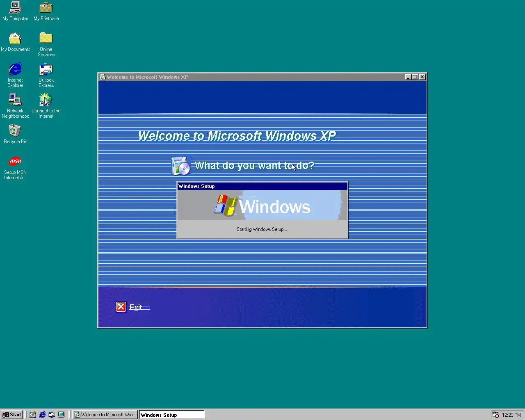The height and width of the screenshot is (420, 525).
Task: Close the Welcome to Microsoft Windows XP window
Action: (x=422, y=77)
